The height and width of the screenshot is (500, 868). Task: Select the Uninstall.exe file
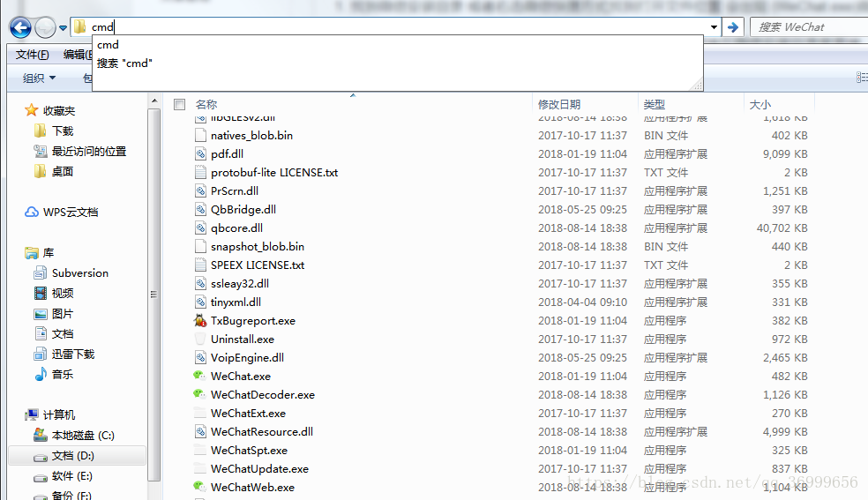tap(243, 339)
